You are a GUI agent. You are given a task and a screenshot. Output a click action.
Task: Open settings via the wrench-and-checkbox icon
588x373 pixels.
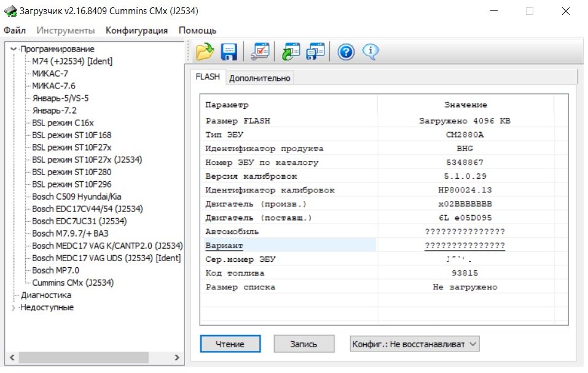(260, 52)
